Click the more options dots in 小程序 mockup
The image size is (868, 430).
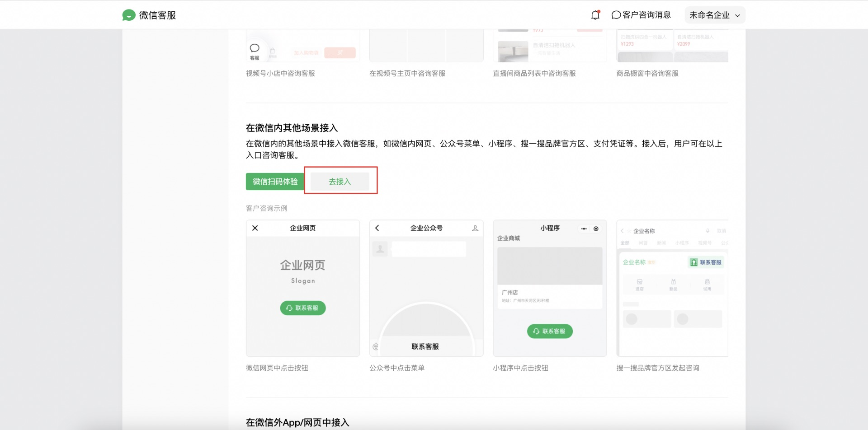(x=584, y=229)
